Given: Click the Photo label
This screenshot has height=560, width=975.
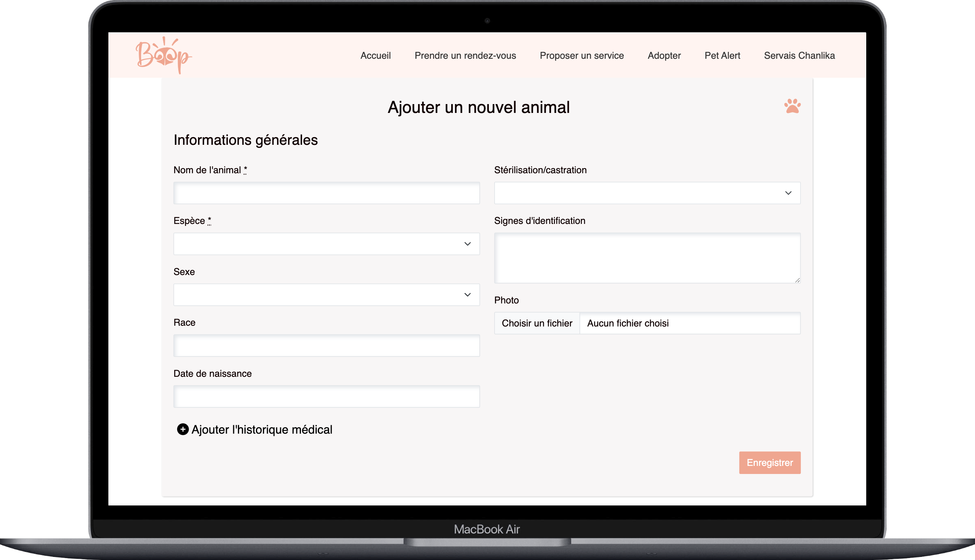Looking at the screenshot, I should point(507,300).
